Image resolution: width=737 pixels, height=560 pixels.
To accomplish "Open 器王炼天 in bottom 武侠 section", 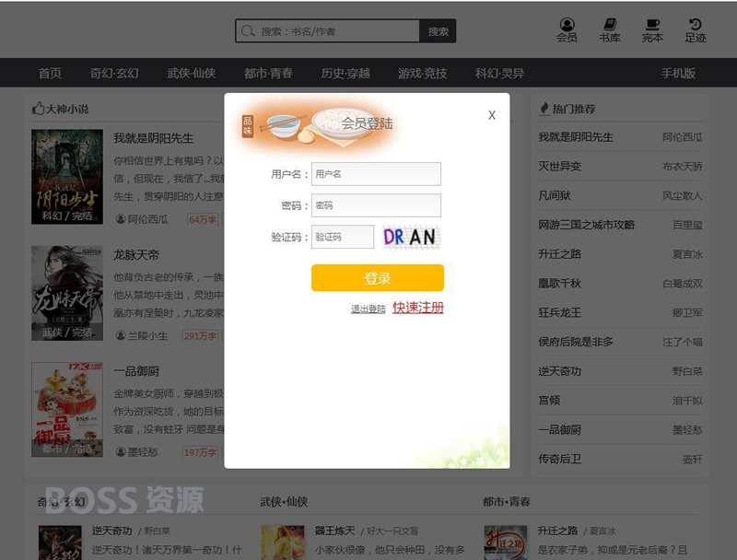I will point(334,531).
